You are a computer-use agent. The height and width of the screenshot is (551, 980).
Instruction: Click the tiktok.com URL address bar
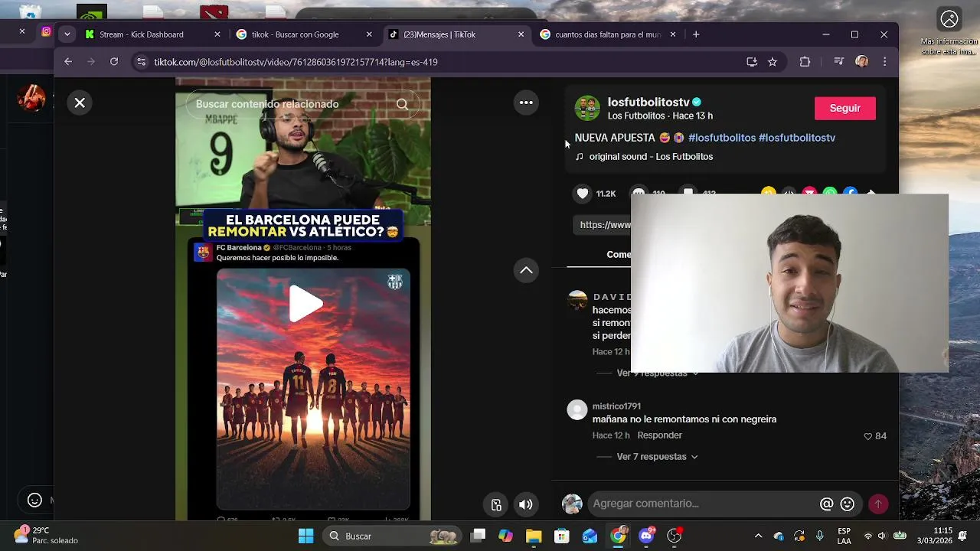[x=296, y=62]
